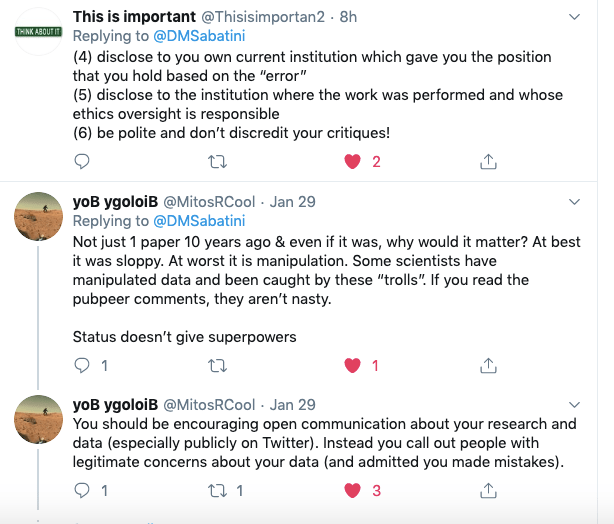Screen dimensions: 614x524
Task: Expand options menu on "Not just 1 paper" tweet
Action: click(574, 202)
